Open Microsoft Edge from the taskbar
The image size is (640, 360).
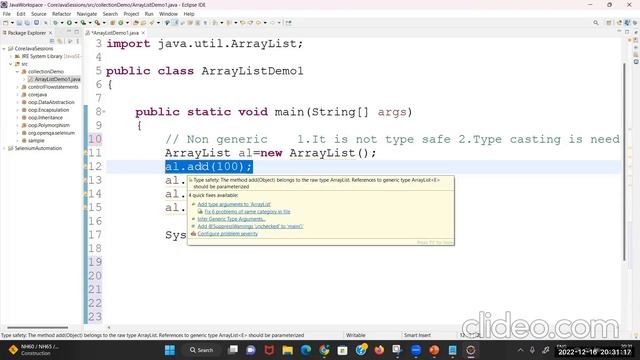click(306, 350)
